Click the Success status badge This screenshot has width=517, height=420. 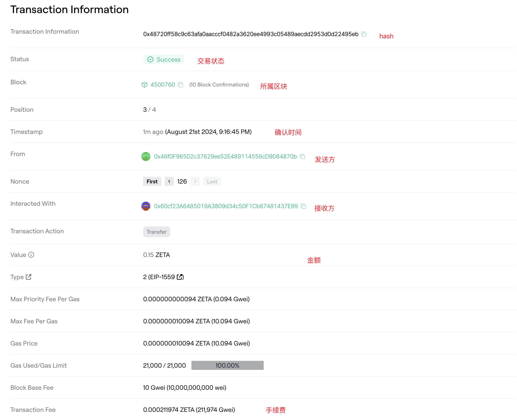pos(163,60)
